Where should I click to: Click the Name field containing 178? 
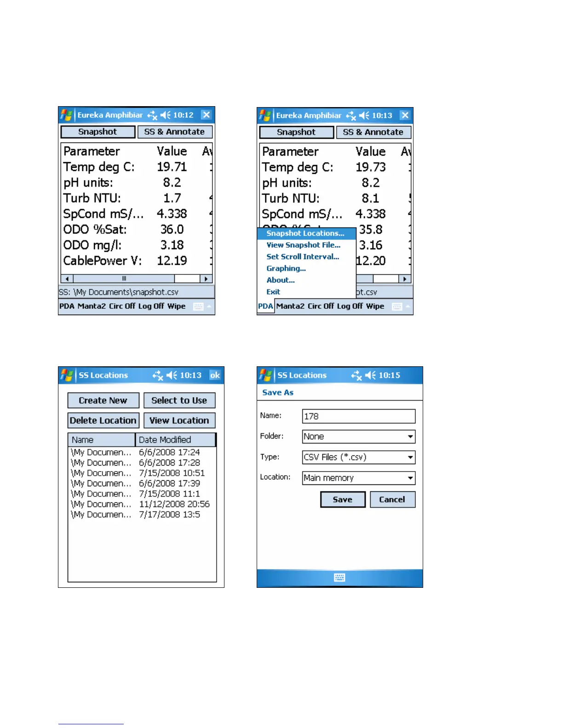[x=359, y=416]
